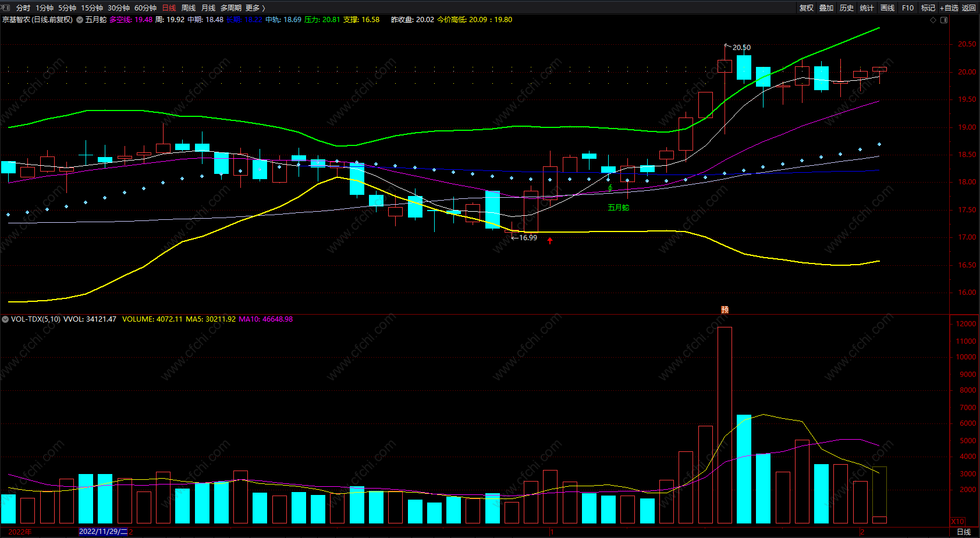Click the 预 forecast marker icon

coord(725,309)
